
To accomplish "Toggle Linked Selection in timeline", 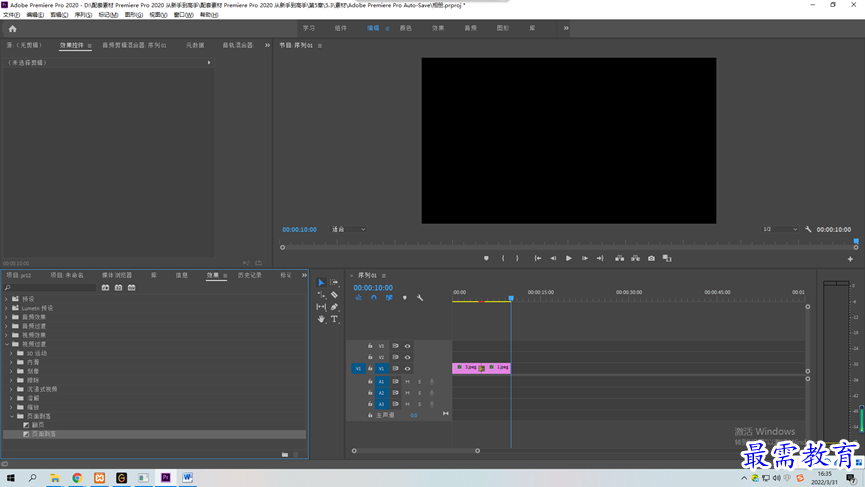I will tap(389, 298).
